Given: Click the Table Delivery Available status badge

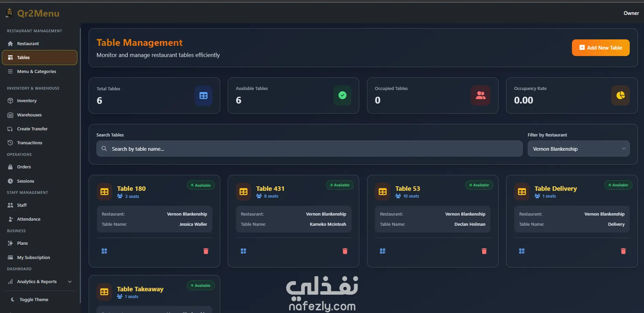Looking at the screenshot, I should (618, 185).
